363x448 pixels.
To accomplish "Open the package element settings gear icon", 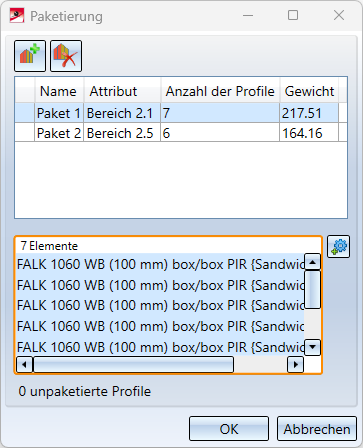I will coord(338,247).
